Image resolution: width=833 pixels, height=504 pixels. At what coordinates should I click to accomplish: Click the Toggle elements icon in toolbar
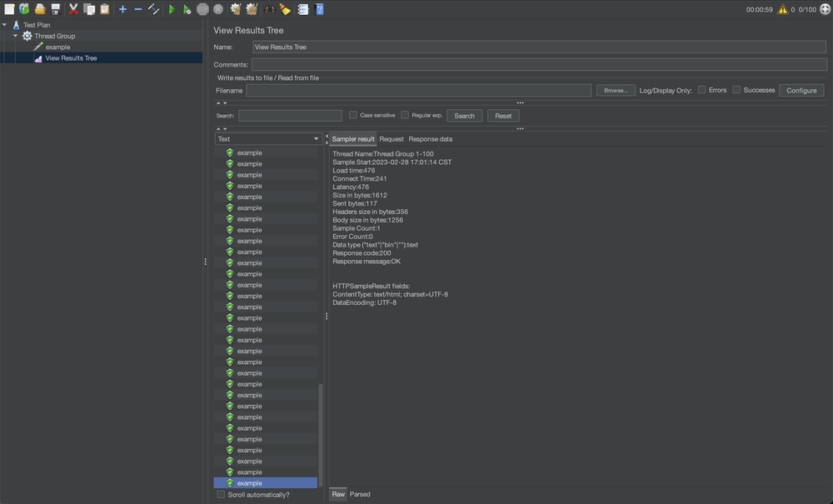coord(153,9)
